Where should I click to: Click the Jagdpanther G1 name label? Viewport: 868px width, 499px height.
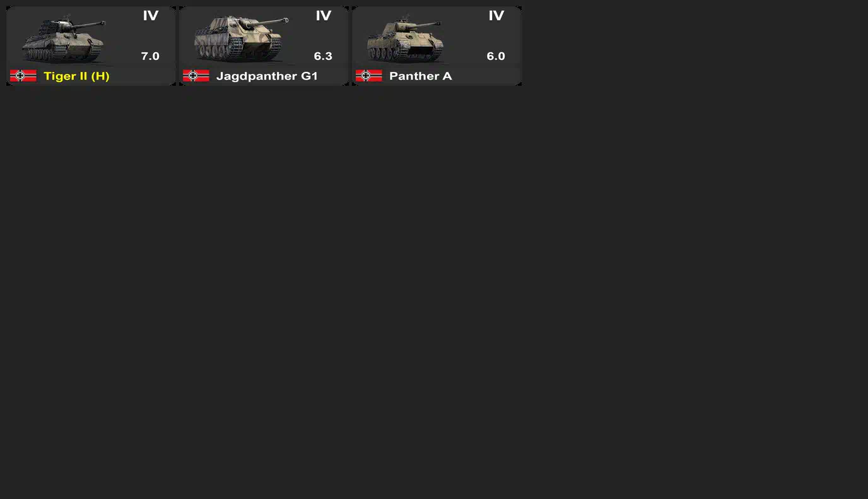(267, 76)
